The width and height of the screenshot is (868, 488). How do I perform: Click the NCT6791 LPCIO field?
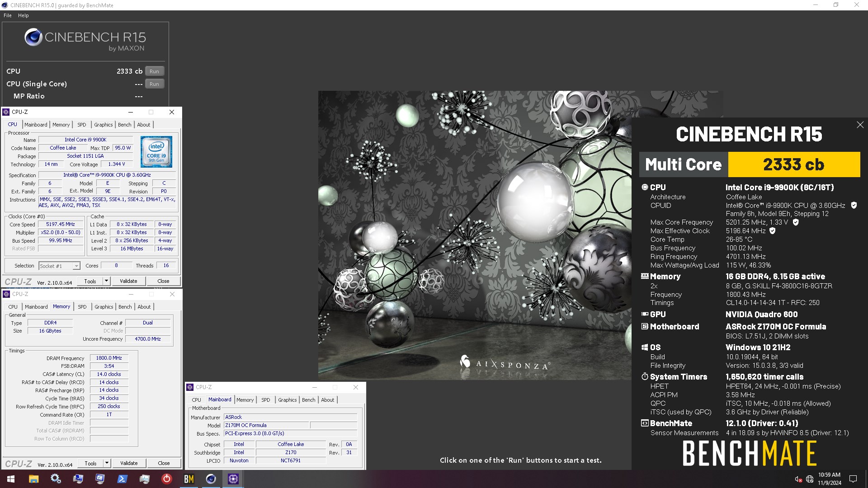tap(291, 460)
